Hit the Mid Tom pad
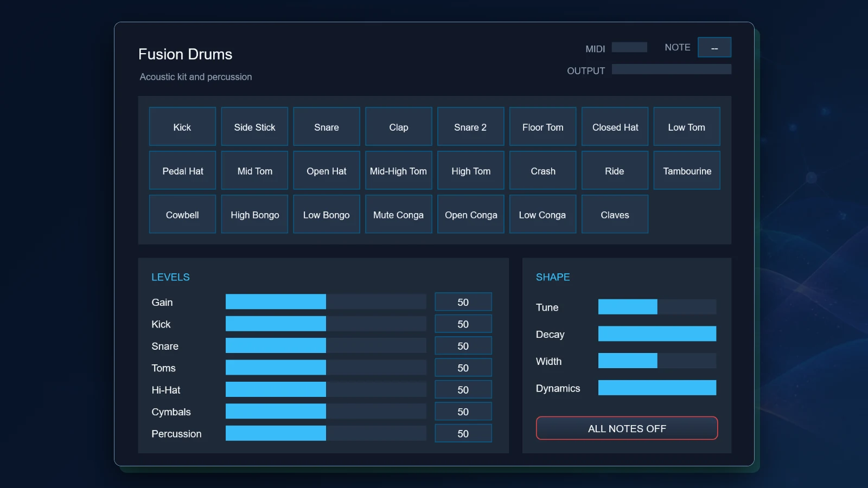868x488 pixels. [254, 170]
